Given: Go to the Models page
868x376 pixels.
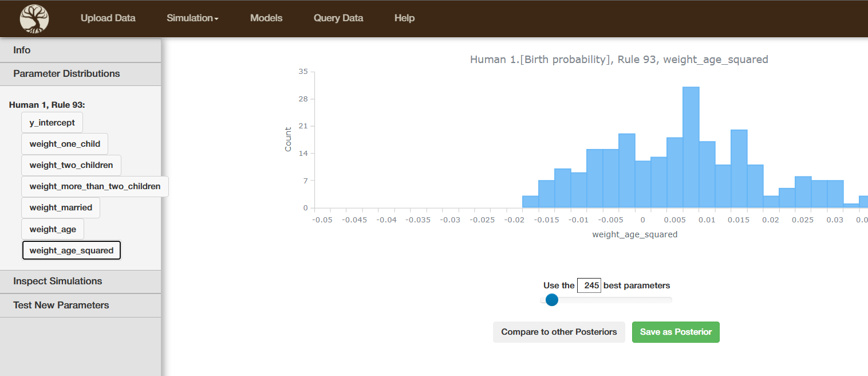Looking at the screenshot, I should pyautogui.click(x=266, y=18).
